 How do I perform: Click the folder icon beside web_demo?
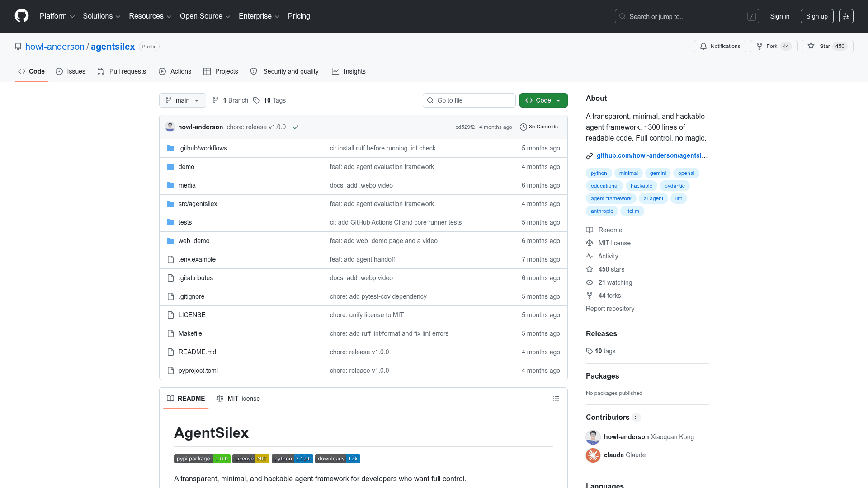pyautogui.click(x=170, y=241)
